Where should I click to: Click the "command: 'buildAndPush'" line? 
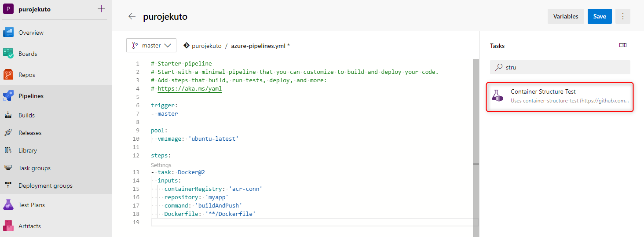pos(203,205)
